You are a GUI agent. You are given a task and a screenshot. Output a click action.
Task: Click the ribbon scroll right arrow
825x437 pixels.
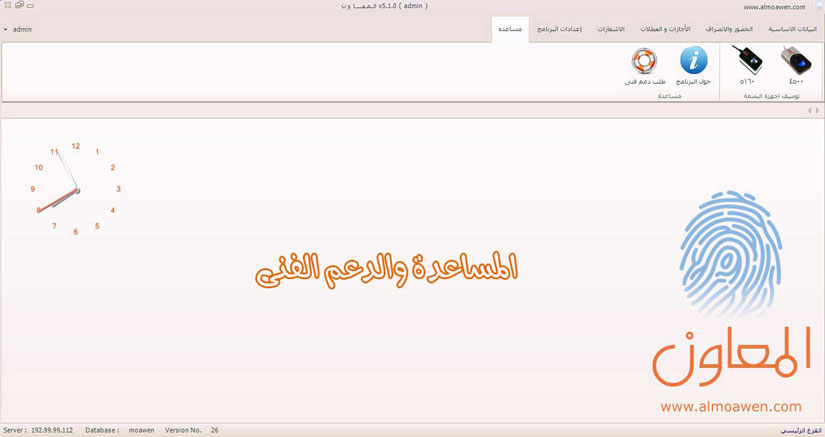click(817, 110)
